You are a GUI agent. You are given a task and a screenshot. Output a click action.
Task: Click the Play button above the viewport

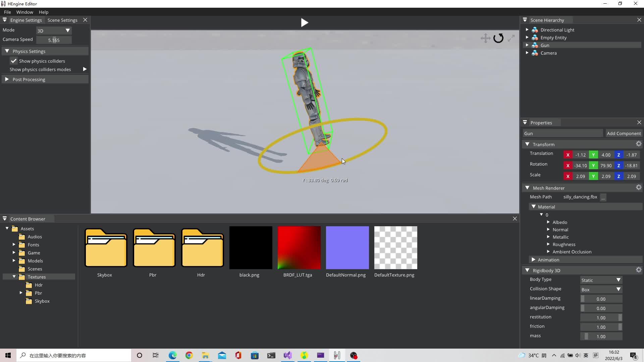point(304,23)
